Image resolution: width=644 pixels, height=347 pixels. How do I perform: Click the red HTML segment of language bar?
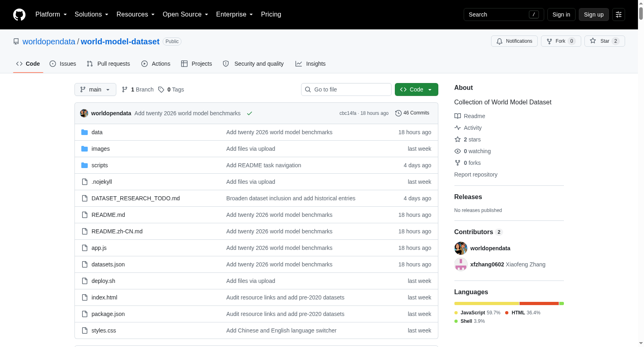(x=539, y=303)
